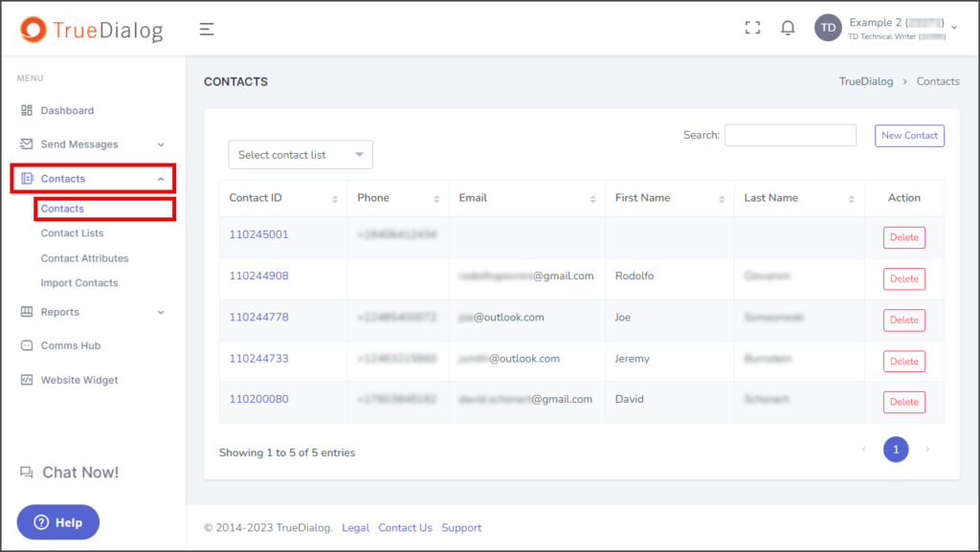Enter fullscreen mode icon
The image size is (980, 552).
coord(752,28)
